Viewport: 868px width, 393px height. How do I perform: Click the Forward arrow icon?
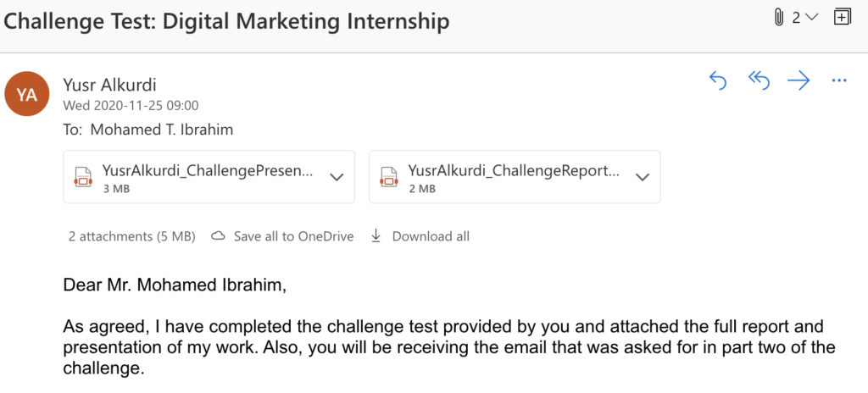798,80
